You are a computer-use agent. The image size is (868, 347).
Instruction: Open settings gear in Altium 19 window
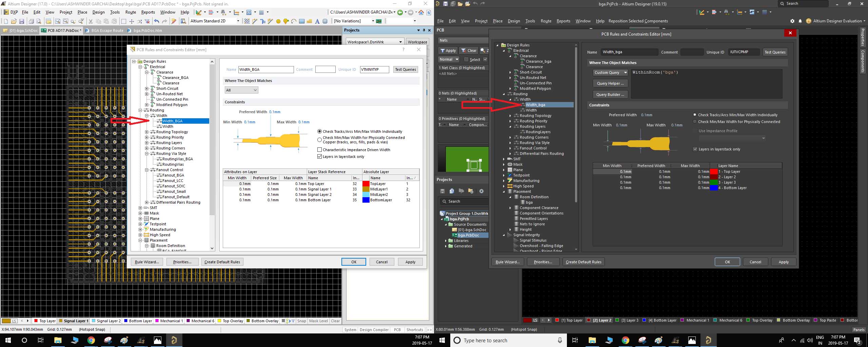[792, 21]
